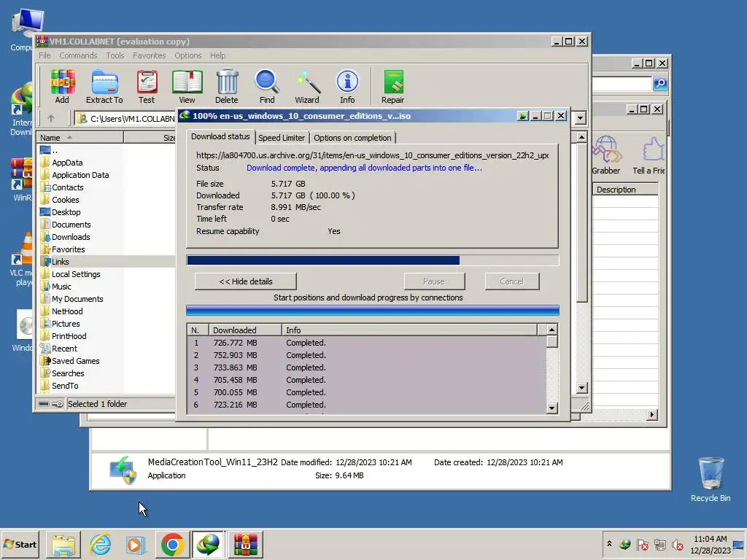The width and height of the screenshot is (747, 560).
Task: Go up one folder using the arrow icon
Action: (51, 118)
